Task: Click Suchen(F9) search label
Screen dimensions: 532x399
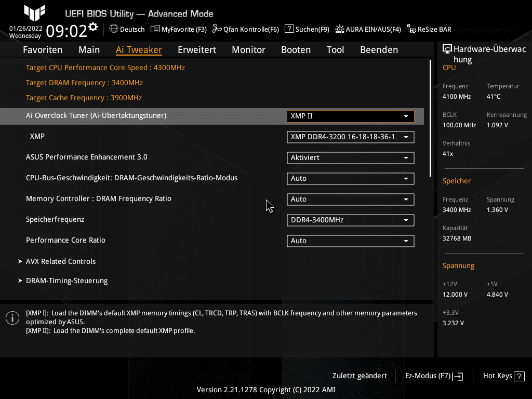Action: point(312,29)
